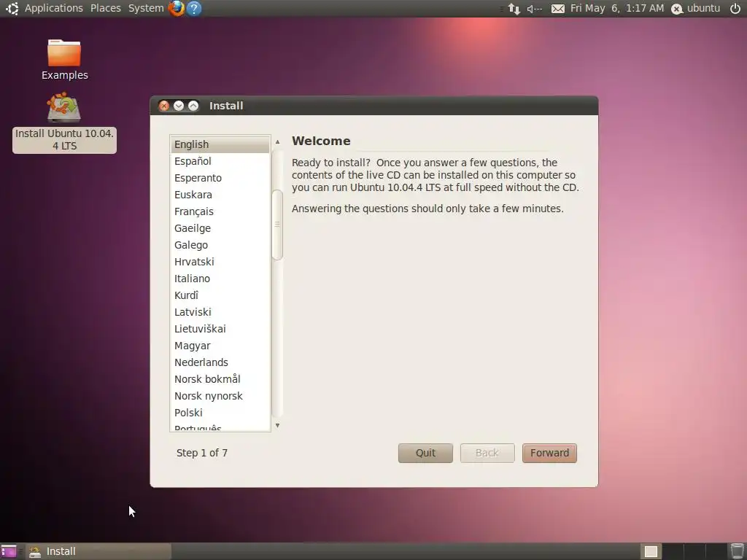Click the Forward button

(x=549, y=453)
